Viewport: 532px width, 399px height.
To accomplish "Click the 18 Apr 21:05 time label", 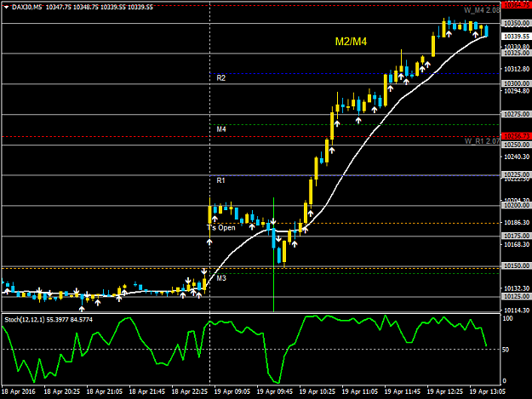I will tap(104, 391).
